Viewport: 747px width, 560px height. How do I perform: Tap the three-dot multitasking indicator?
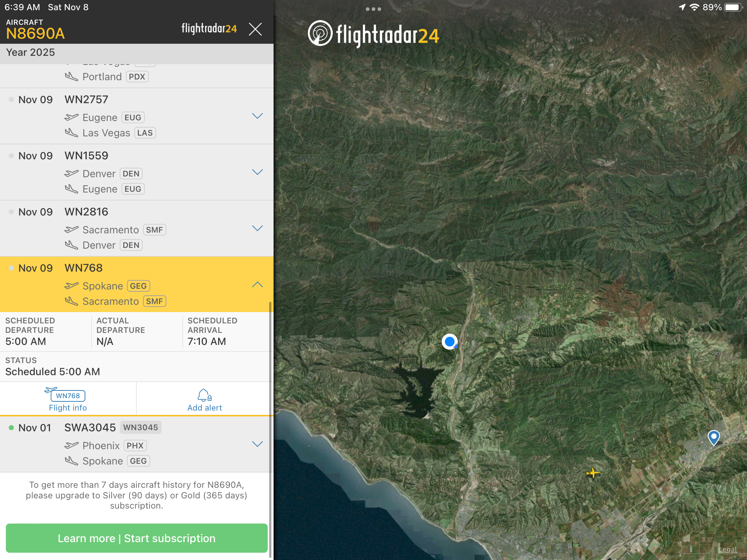(x=373, y=9)
